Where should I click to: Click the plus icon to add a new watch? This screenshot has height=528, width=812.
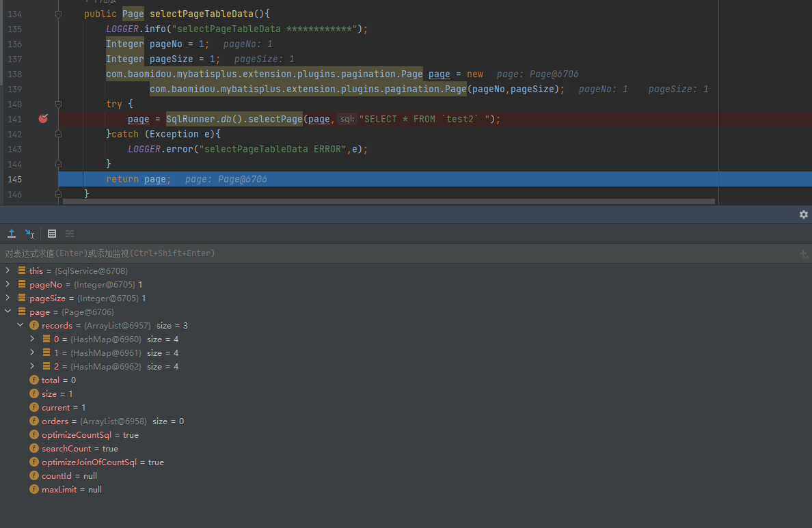pos(804,253)
